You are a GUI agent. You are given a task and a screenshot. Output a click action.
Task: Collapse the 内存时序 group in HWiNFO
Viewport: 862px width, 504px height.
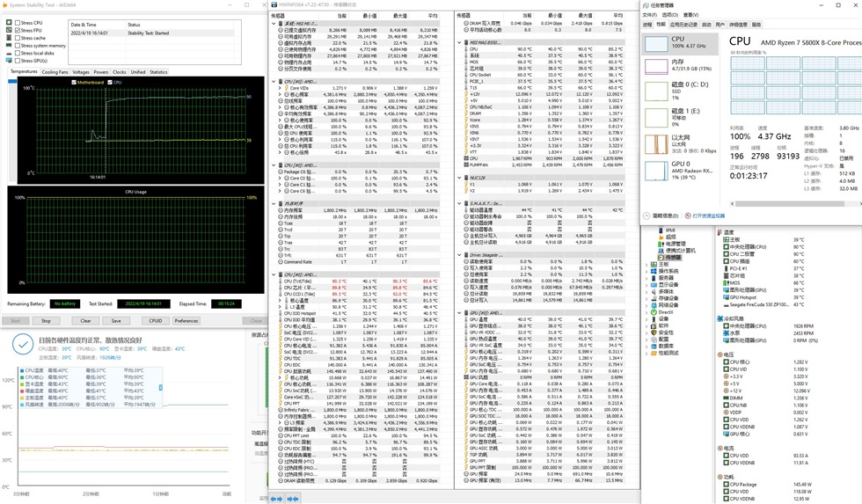click(274, 203)
